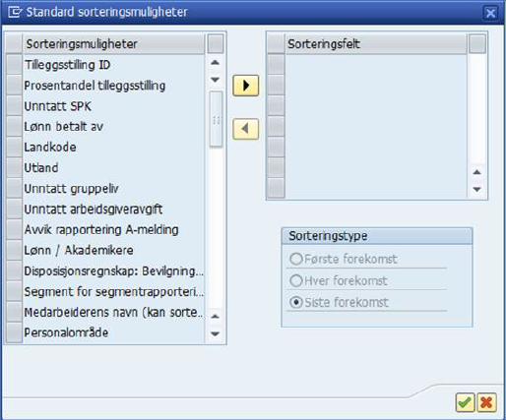Select the Hver forekomst radio button
Screen dimensions: 506x420
click(x=296, y=280)
